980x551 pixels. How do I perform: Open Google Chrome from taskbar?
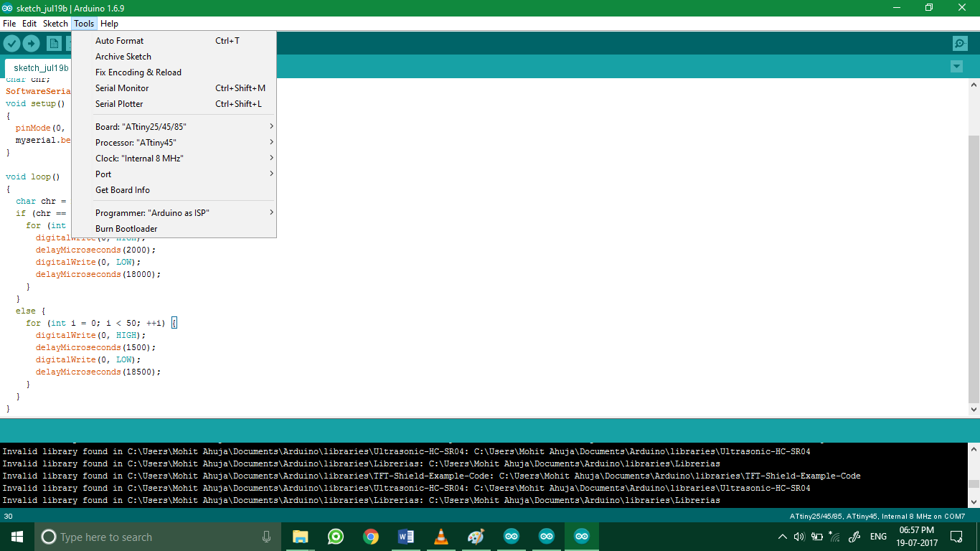tap(370, 537)
